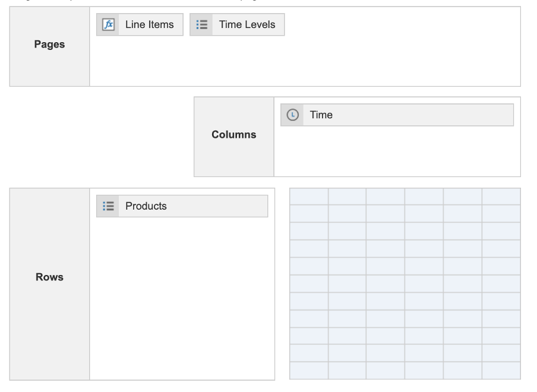Click the clock icon on the Time dimension
Viewport: 537px width, 392px height.
tap(292, 115)
